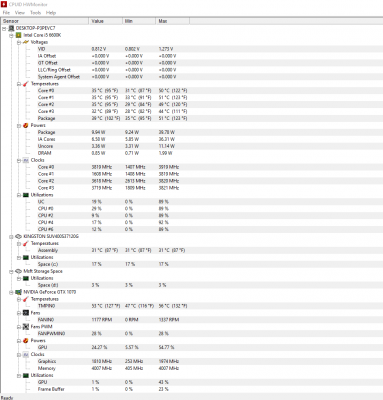
Task: Collapse the Fans section expander
Action: (x=19, y=313)
